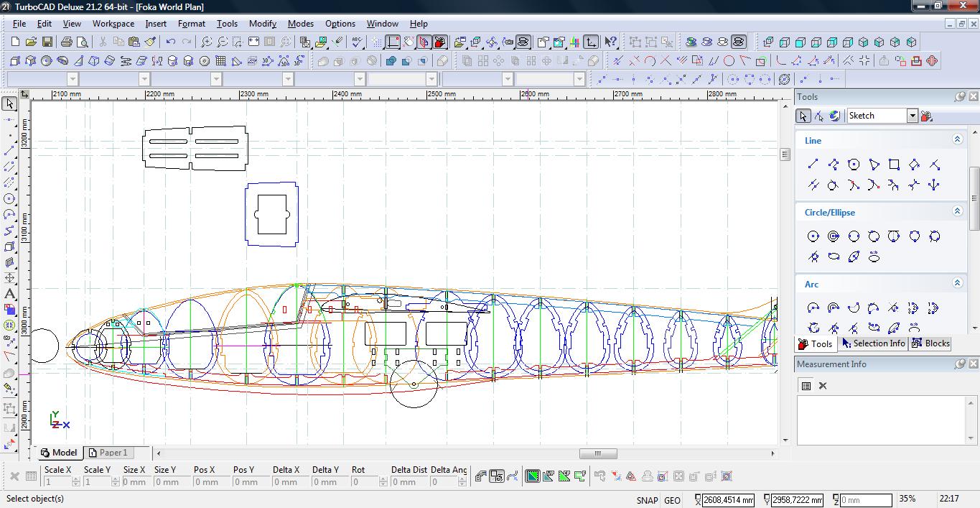The height and width of the screenshot is (508, 980).
Task: Collapse the Circle/Ellipse tools section
Action: pos(957,211)
